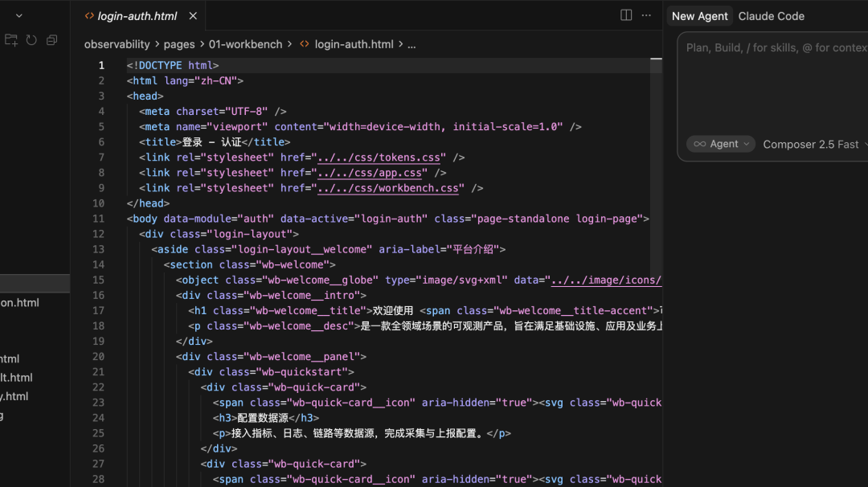The width and height of the screenshot is (868, 487).
Task: Select the login-auth.html editor tab
Action: coord(137,16)
